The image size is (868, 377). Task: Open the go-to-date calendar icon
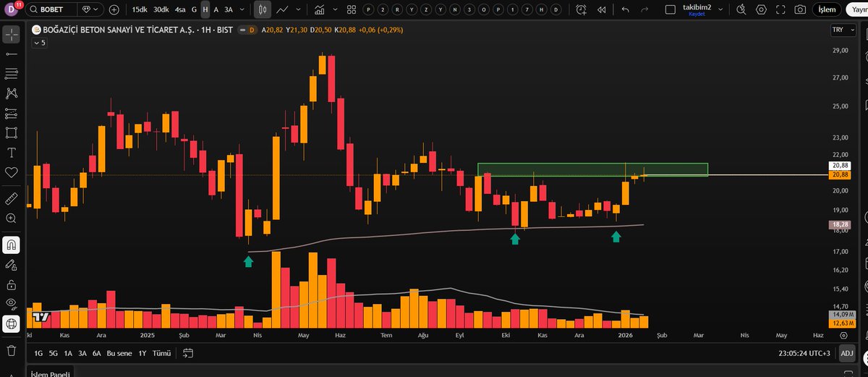[188, 353]
